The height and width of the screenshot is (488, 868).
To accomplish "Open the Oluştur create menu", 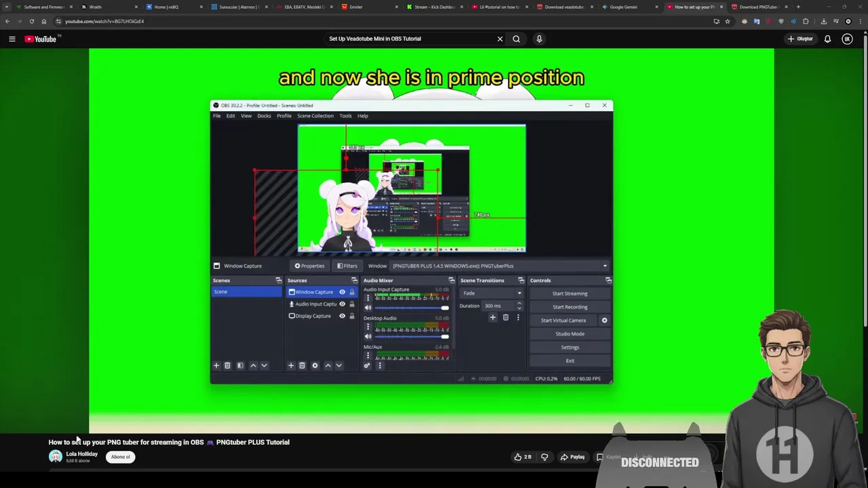I will click(x=800, y=39).
